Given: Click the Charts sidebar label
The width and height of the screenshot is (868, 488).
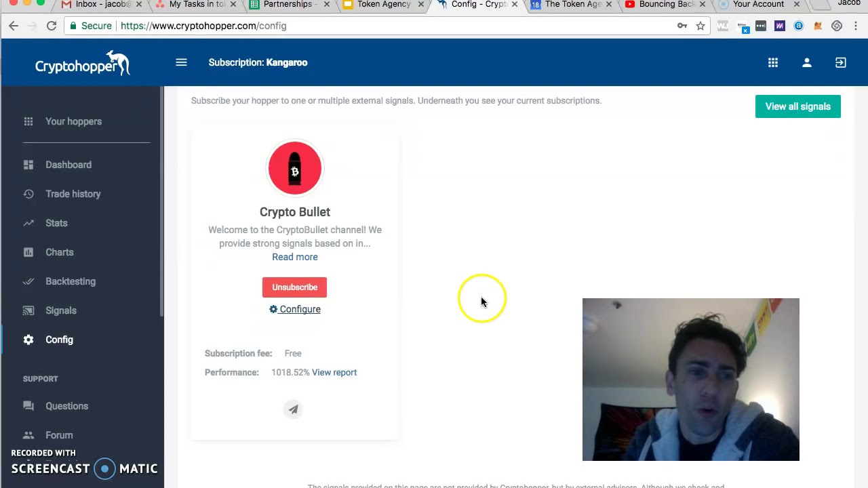Looking at the screenshot, I should click(60, 252).
